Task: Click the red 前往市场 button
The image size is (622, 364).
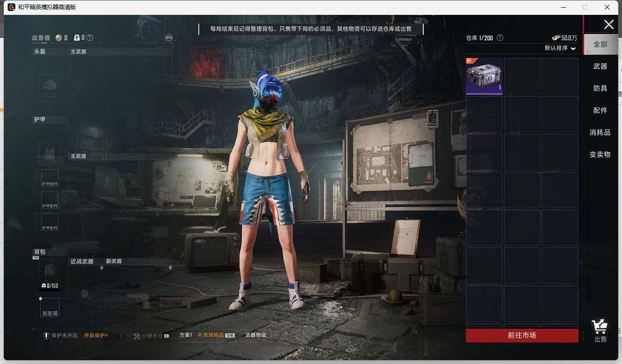Action: click(522, 335)
